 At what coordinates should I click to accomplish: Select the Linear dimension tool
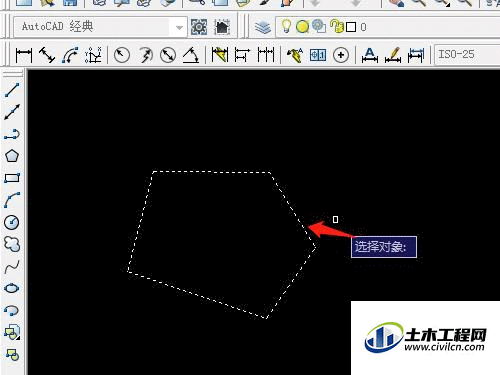click(24, 55)
